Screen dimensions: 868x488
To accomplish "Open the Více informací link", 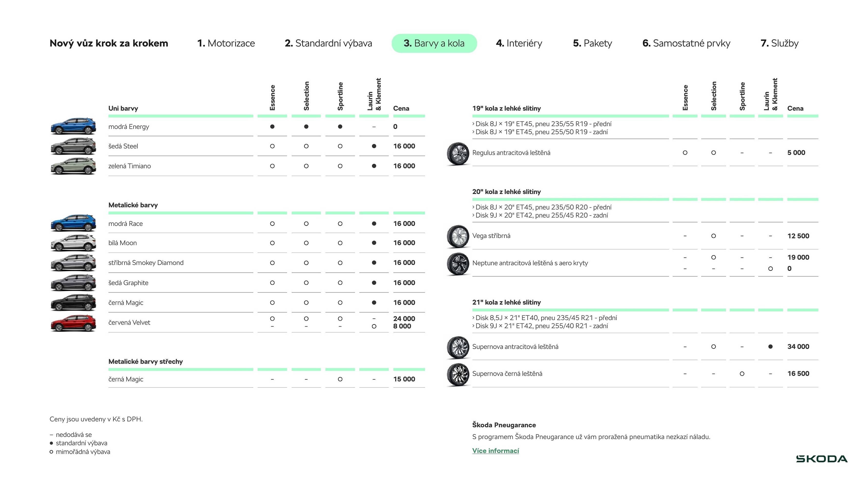I will (x=495, y=451).
